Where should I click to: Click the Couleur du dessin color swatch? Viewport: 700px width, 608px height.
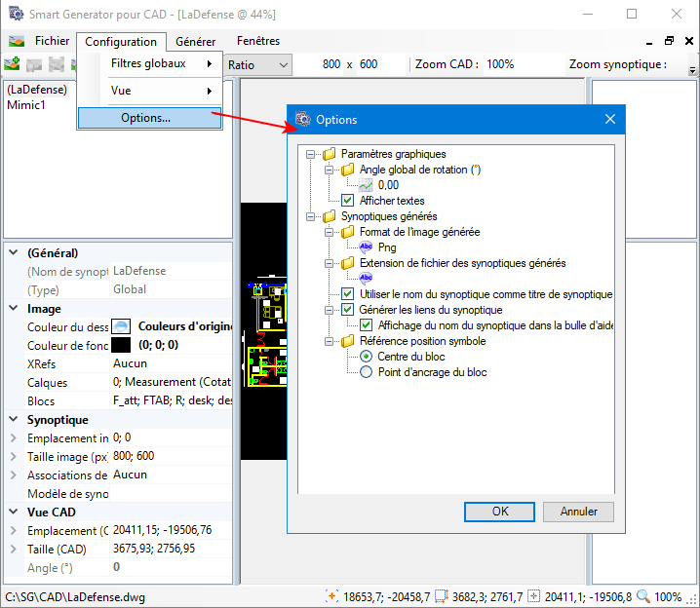121,326
